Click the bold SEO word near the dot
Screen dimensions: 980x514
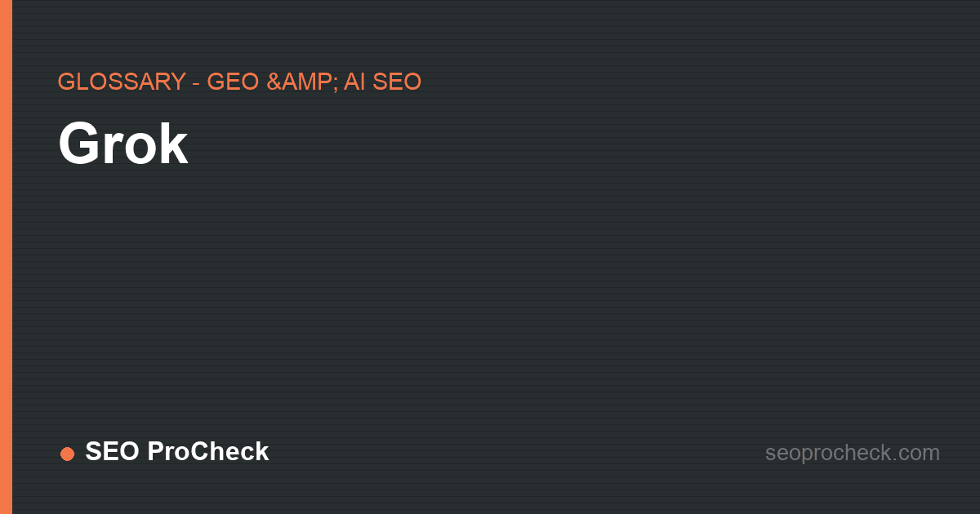(x=113, y=452)
